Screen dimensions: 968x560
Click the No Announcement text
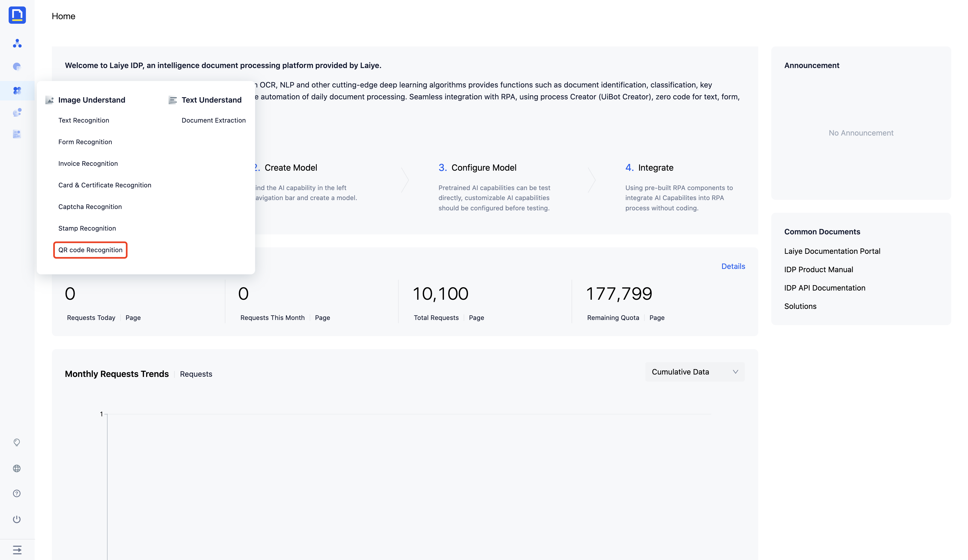point(861,133)
